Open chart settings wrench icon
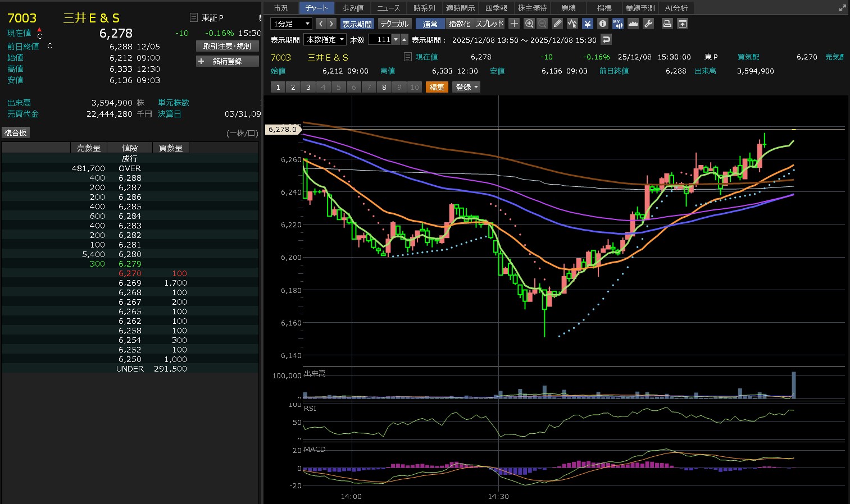Screen dimensions: 850x504 coord(648,24)
